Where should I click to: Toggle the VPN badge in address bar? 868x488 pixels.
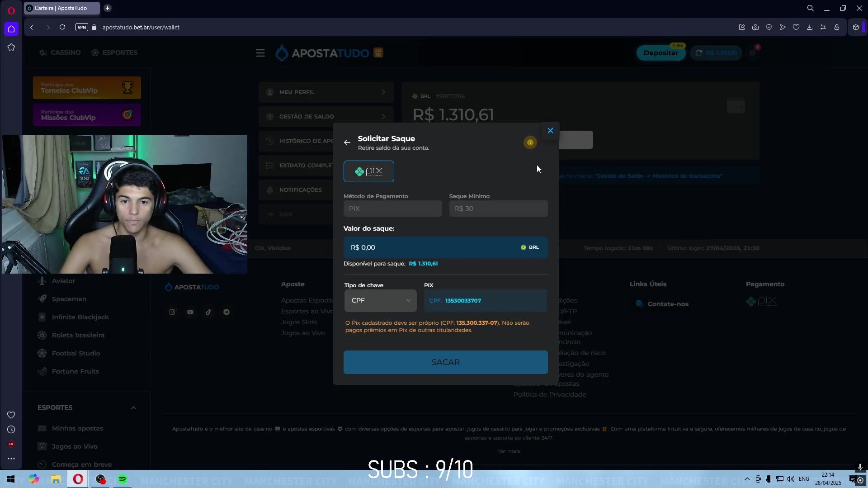click(81, 27)
